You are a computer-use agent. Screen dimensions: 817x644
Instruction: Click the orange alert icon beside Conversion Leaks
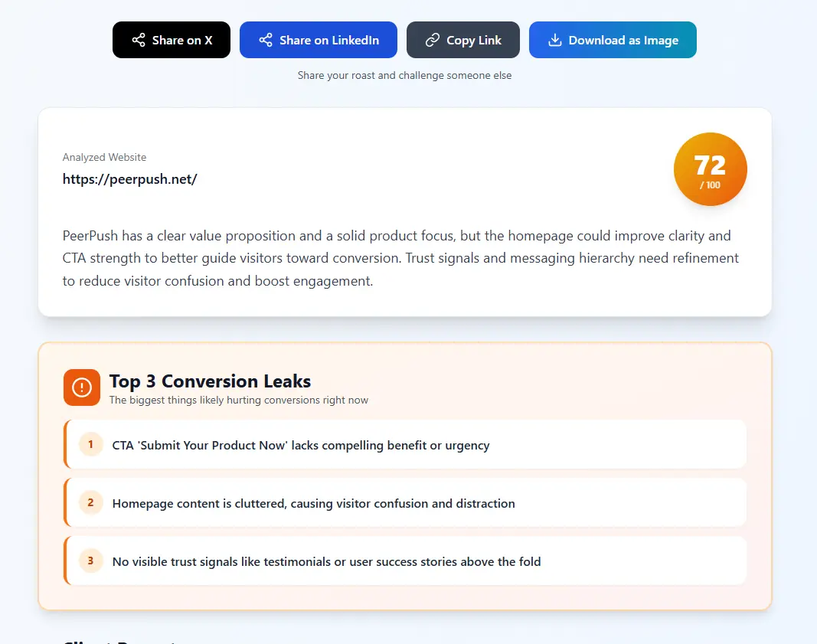[x=82, y=387]
